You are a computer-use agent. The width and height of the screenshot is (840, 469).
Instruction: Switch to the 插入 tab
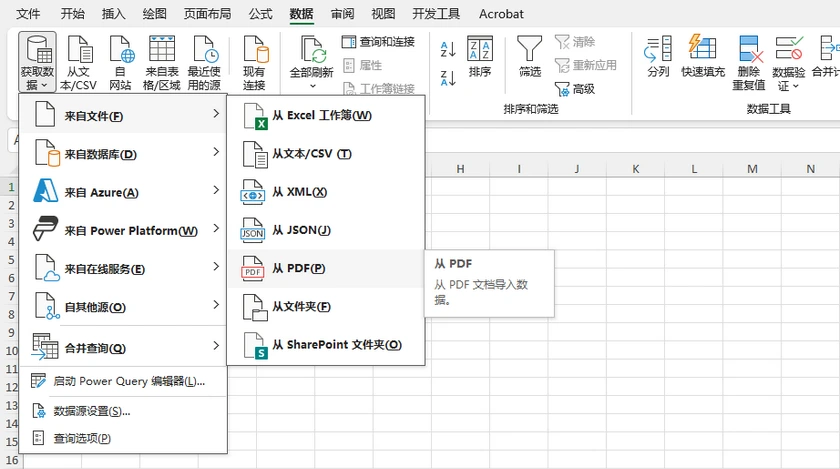click(114, 14)
